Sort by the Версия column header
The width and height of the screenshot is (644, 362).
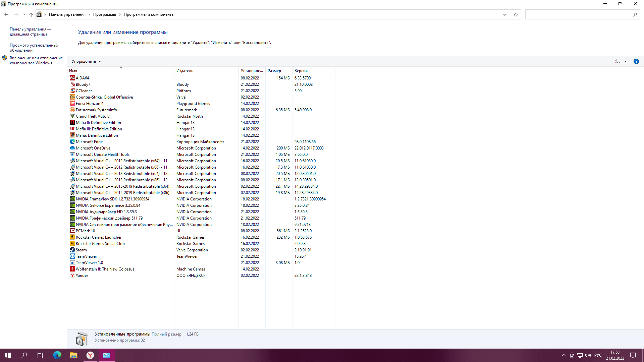pos(314,71)
